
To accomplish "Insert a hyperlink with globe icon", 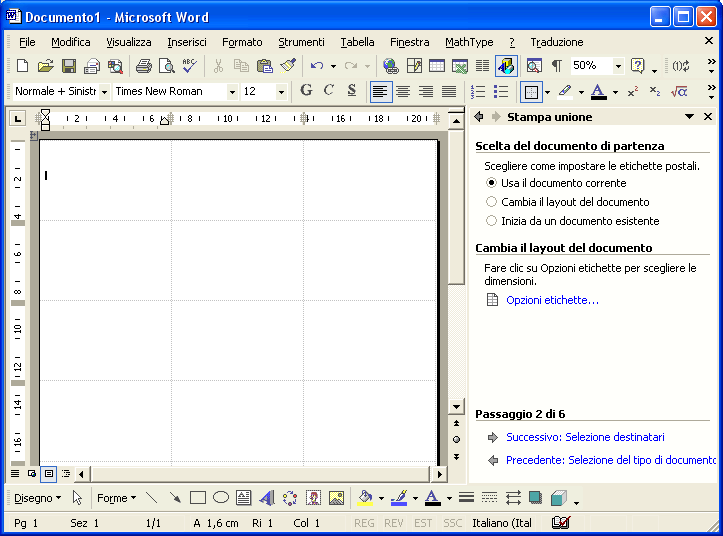I will 391,66.
